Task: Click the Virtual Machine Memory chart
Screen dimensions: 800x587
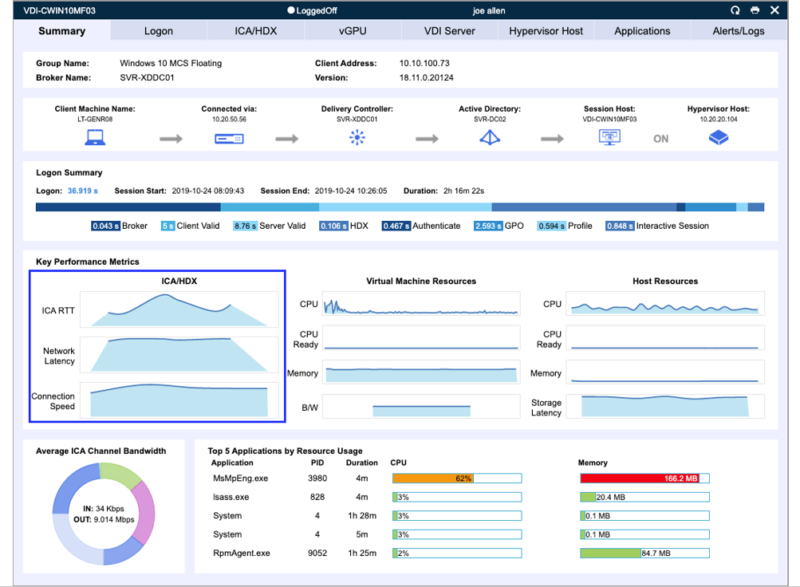Action: (x=421, y=372)
